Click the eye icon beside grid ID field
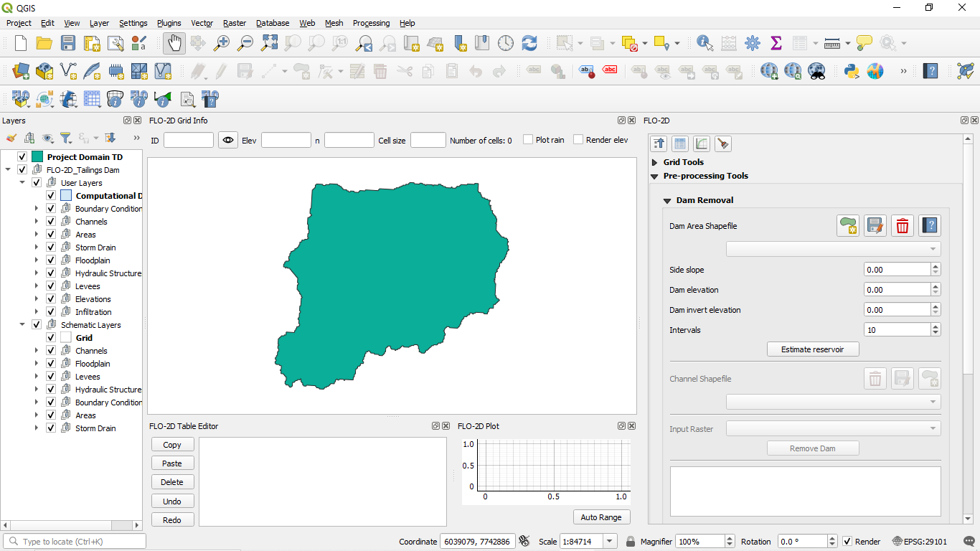Image resolution: width=980 pixels, height=551 pixels. pyautogui.click(x=228, y=141)
